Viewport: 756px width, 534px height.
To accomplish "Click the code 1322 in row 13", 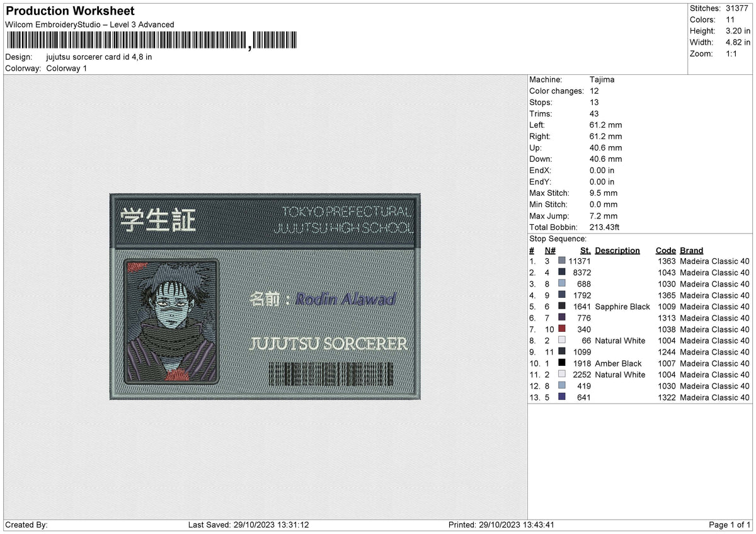I will pyautogui.click(x=666, y=397).
